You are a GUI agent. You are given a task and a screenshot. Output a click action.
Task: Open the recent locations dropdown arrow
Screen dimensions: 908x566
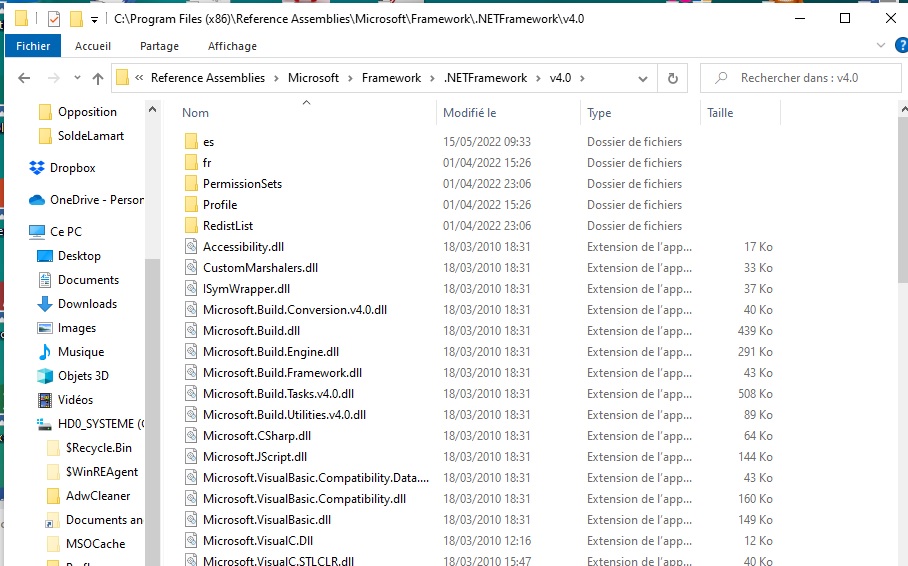pos(77,78)
